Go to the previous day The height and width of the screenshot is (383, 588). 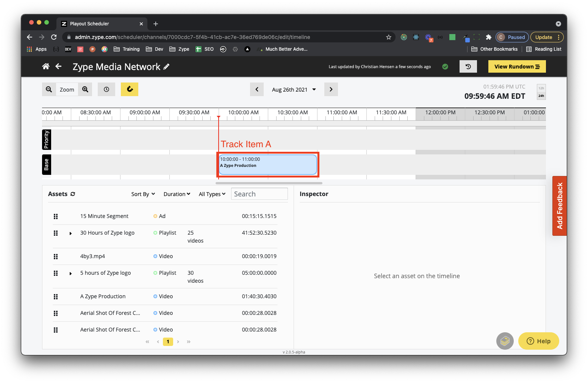[x=257, y=89]
